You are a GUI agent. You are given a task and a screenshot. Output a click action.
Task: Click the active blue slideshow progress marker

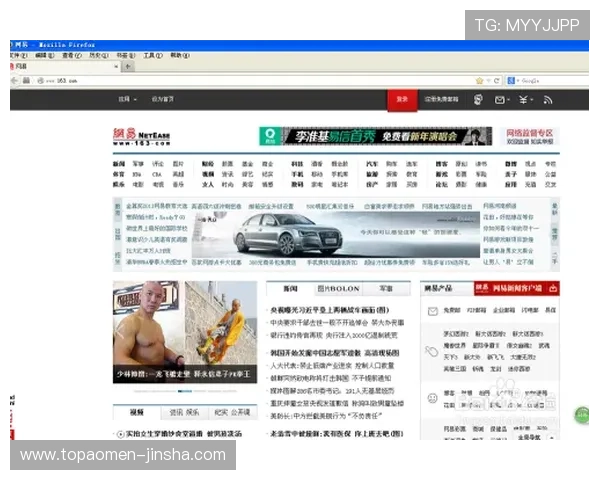point(185,391)
